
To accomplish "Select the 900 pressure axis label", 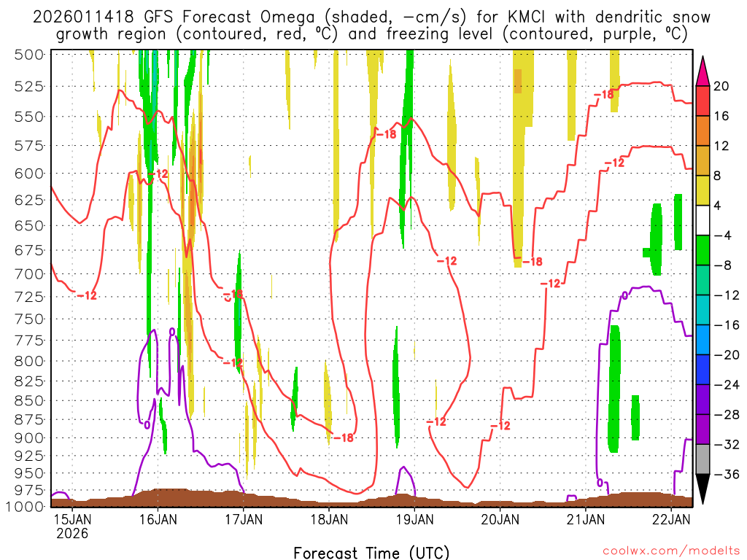I will (x=29, y=438).
